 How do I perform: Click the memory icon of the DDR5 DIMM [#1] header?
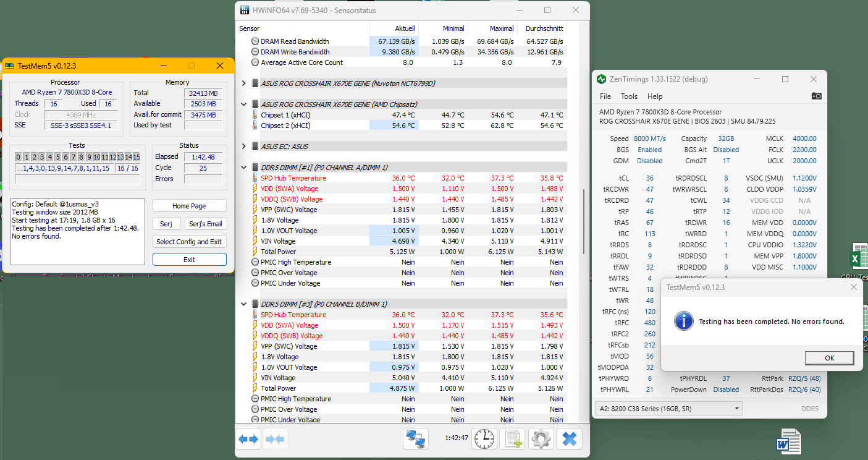255,168
